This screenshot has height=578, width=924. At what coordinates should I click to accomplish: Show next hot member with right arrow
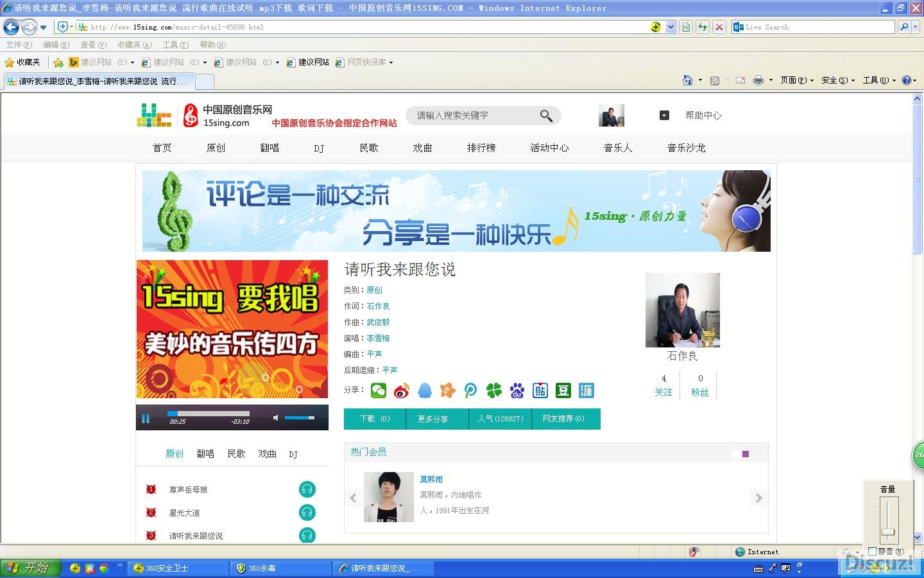[758, 498]
